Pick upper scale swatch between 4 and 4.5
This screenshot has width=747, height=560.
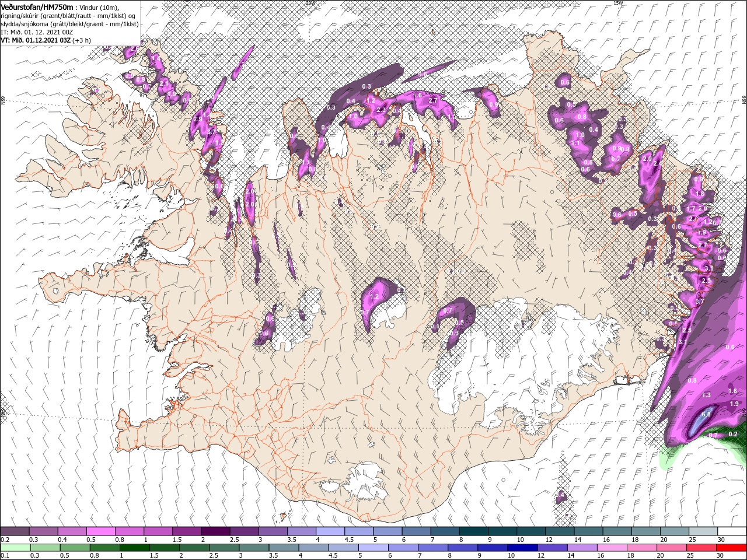click(330, 531)
